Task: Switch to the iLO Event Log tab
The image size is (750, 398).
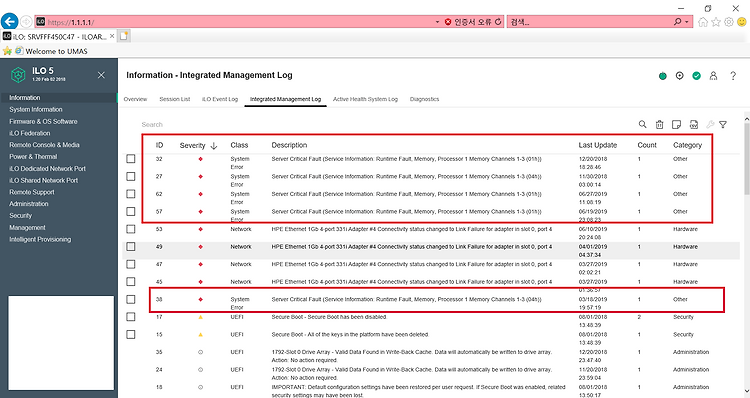Action: [220, 99]
